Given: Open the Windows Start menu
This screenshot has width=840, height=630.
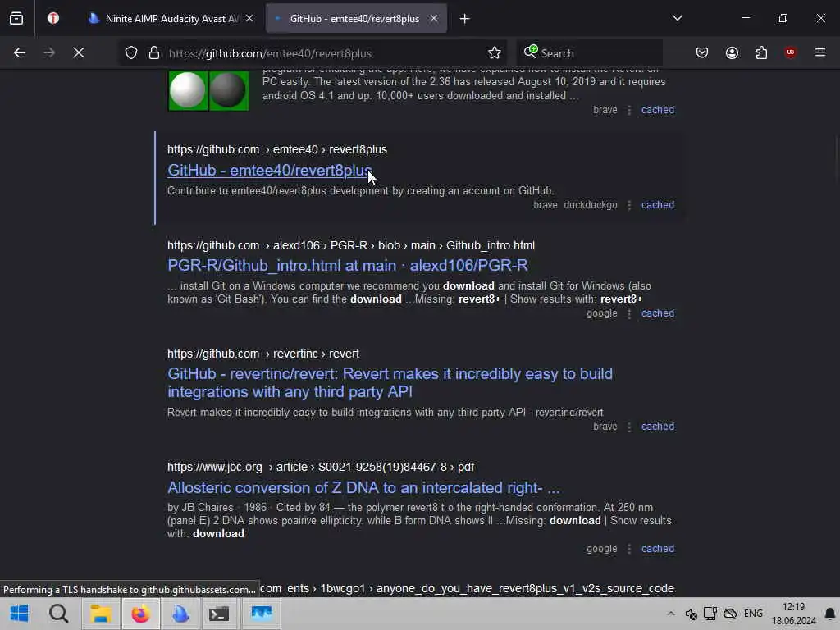Looking at the screenshot, I should point(20,614).
